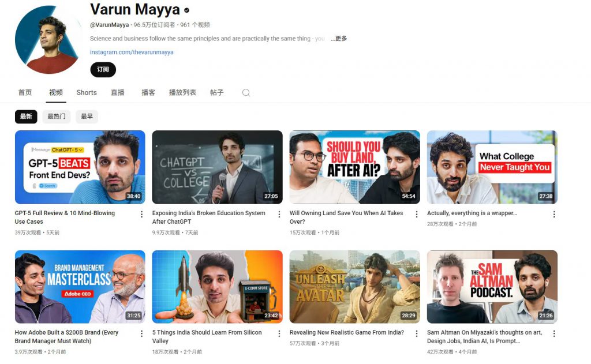This screenshot has width=591, height=364.
Task: Open options menu for Revealing New Realistic Game video
Action: pos(417,333)
